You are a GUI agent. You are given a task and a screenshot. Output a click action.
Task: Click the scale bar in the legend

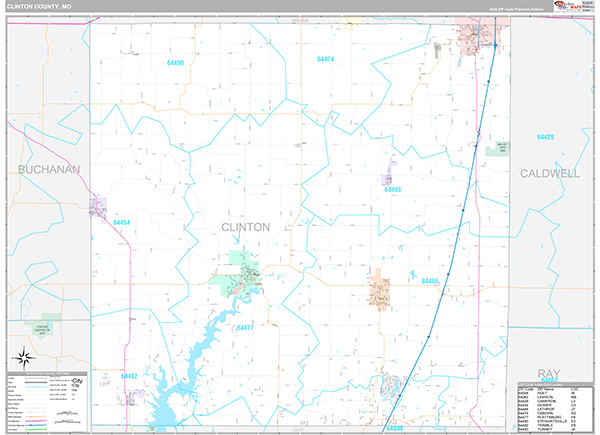click(x=68, y=417)
